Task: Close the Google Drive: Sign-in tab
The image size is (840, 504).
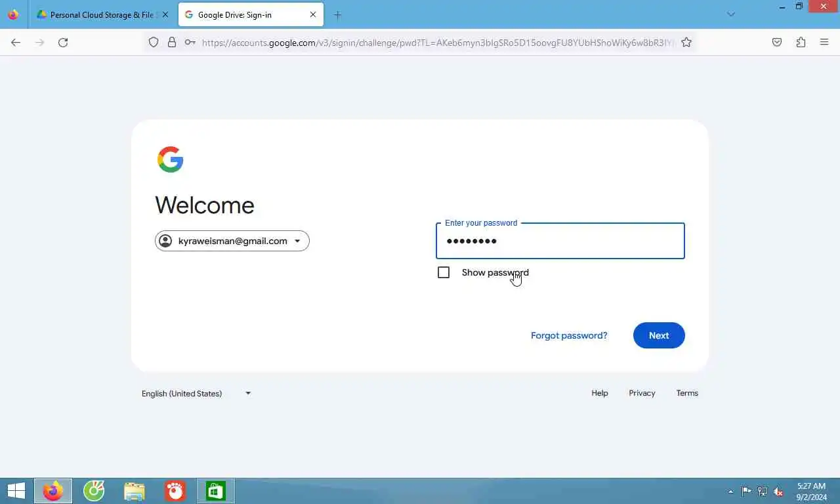Action: tap(313, 14)
